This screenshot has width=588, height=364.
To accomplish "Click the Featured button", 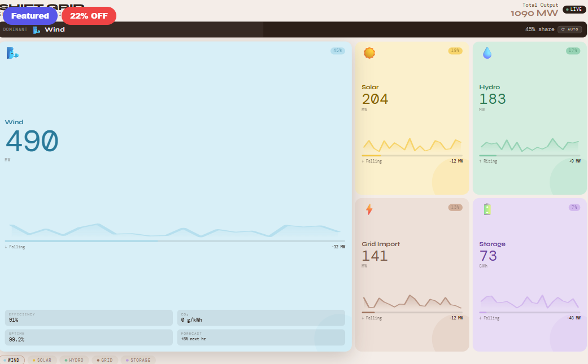I will pos(29,15).
